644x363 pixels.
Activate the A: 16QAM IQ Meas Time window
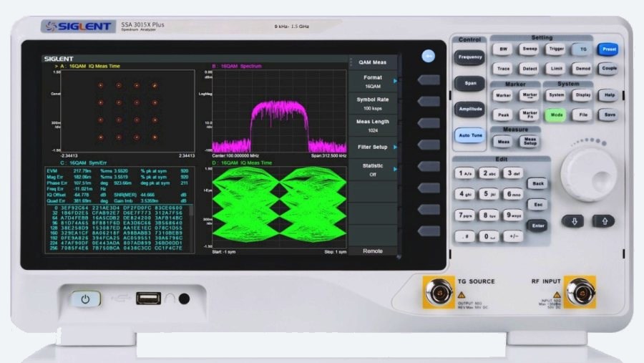[x=127, y=111]
